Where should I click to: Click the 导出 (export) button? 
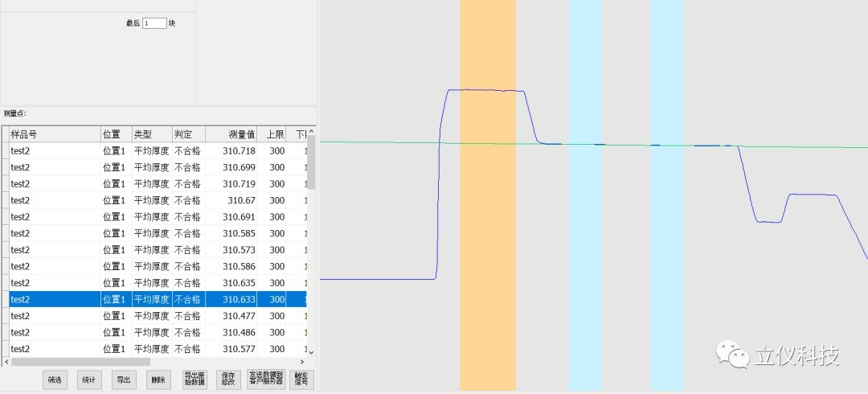click(124, 380)
